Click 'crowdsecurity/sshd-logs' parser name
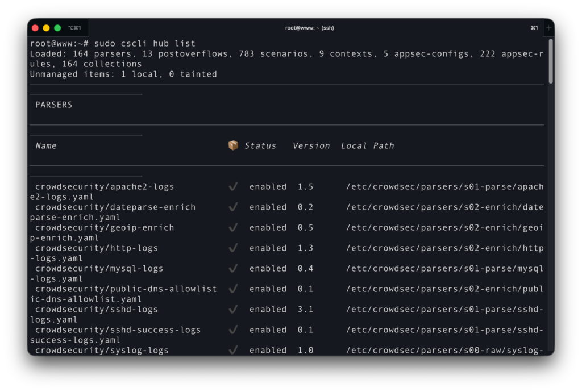The width and height of the screenshot is (582, 392). 97,309
